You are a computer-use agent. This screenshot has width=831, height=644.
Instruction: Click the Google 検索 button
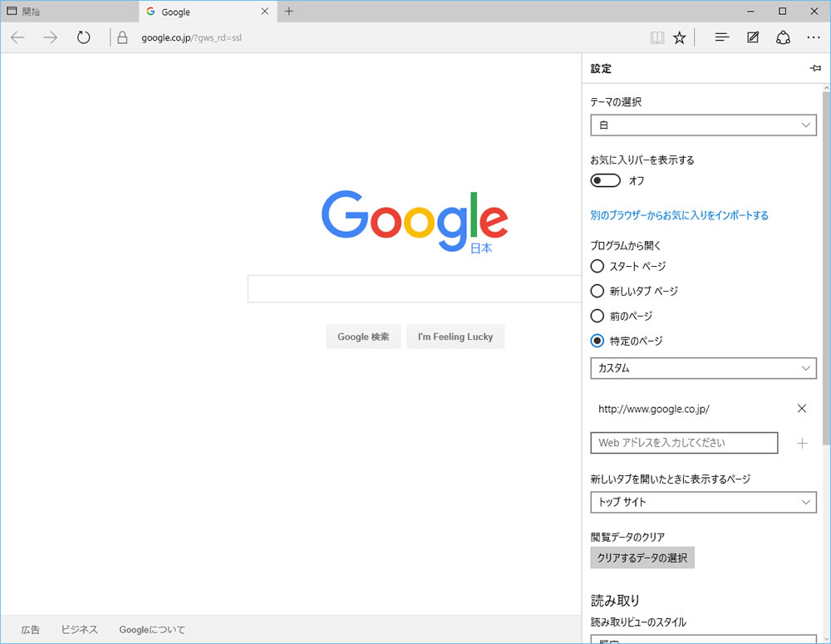363,337
